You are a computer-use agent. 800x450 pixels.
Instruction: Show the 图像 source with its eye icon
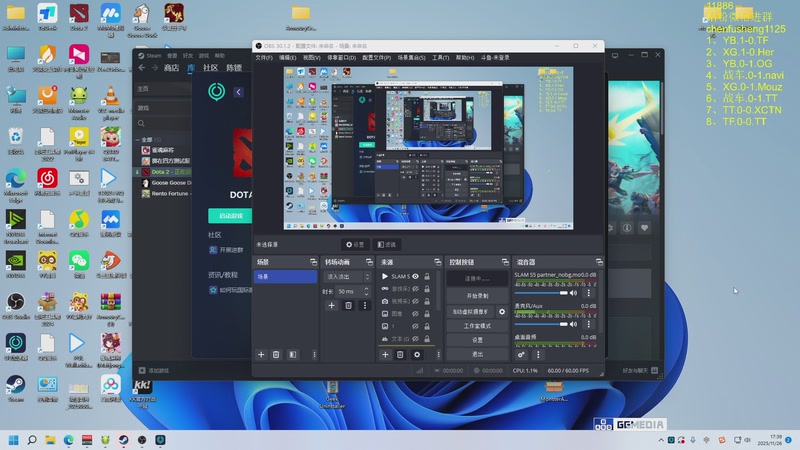pos(416,314)
